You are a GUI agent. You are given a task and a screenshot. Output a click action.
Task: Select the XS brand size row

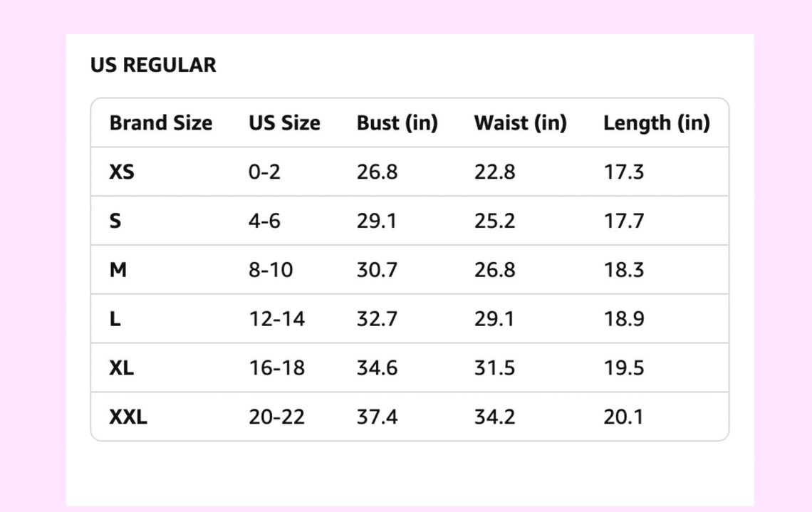(x=410, y=172)
